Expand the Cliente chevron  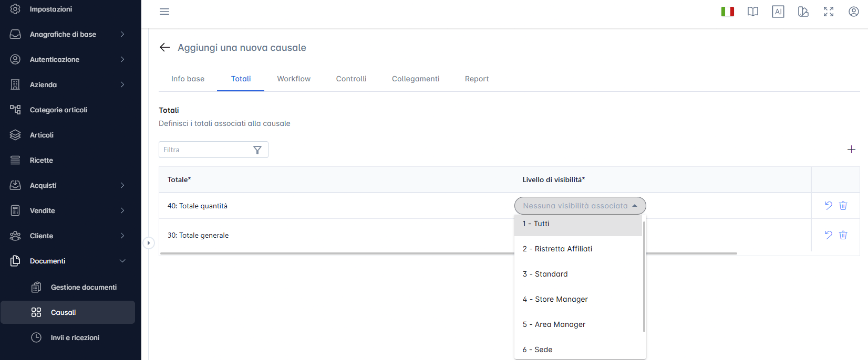coord(122,236)
